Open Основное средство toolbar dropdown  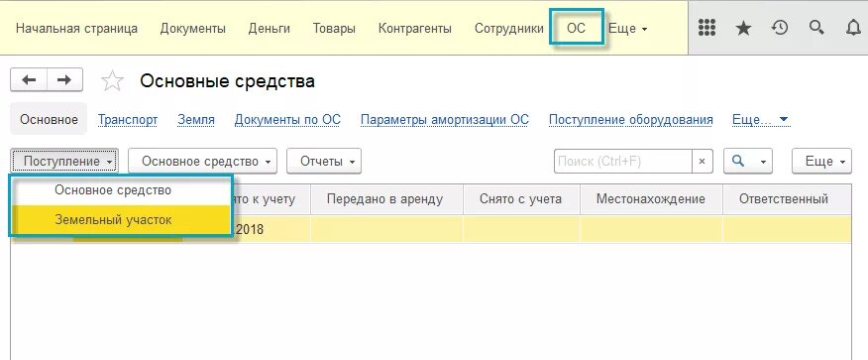[202, 162]
